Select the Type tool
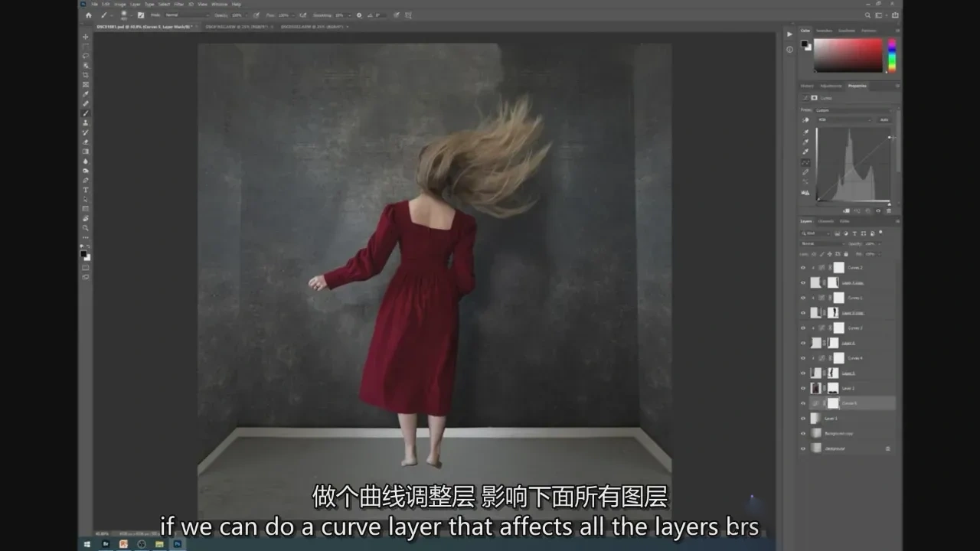Screen dimensions: 980x551 pos(85,190)
